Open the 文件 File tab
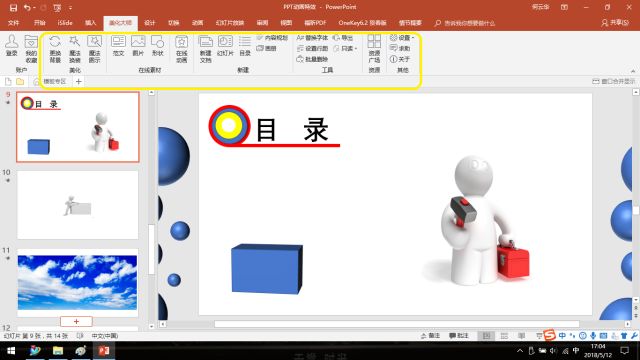This screenshot has width=640, height=360. click(x=13, y=23)
